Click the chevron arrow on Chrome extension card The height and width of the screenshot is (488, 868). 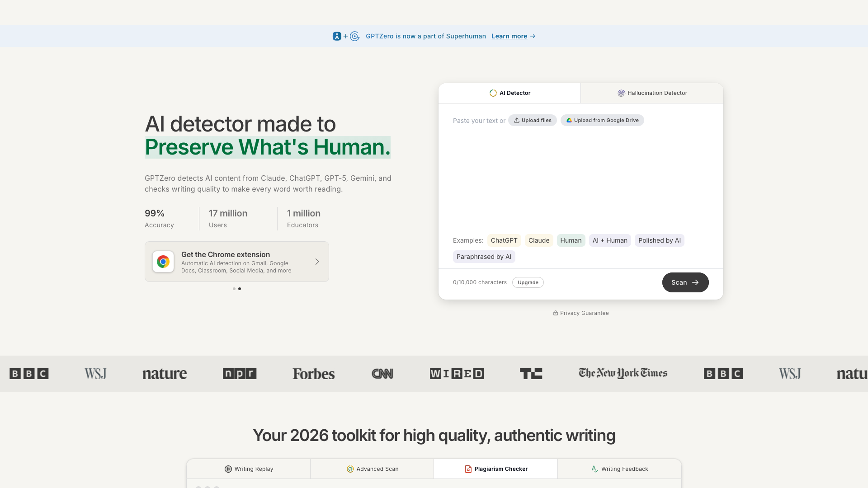click(317, 262)
